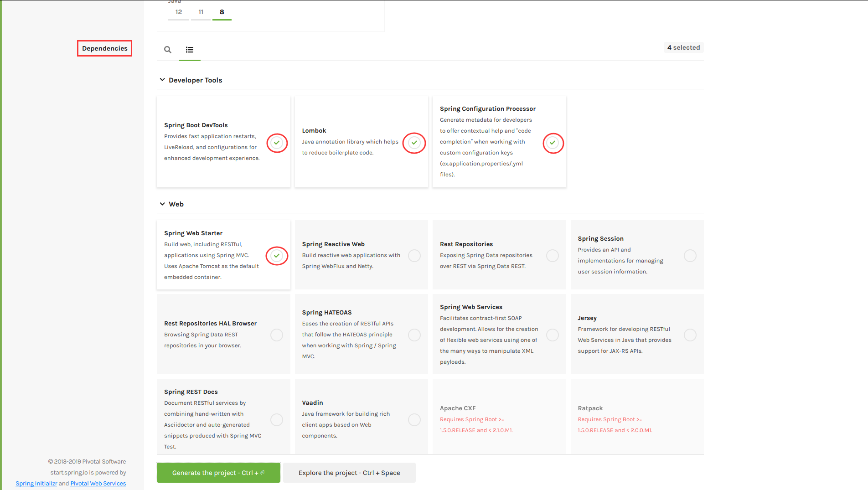Select Spring Session dependency circle
The image size is (868, 490).
point(690,256)
